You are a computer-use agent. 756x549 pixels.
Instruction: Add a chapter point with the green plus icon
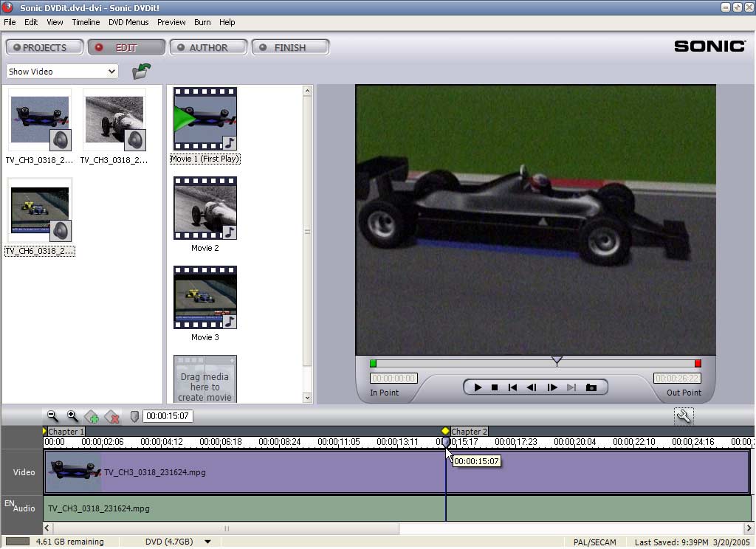(x=92, y=417)
